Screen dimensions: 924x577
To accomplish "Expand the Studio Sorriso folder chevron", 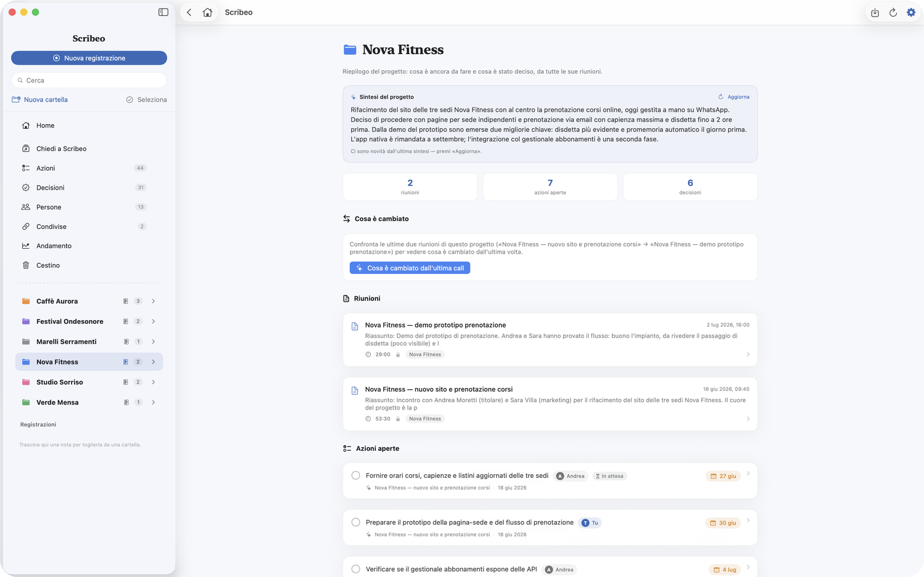I will click(153, 382).
